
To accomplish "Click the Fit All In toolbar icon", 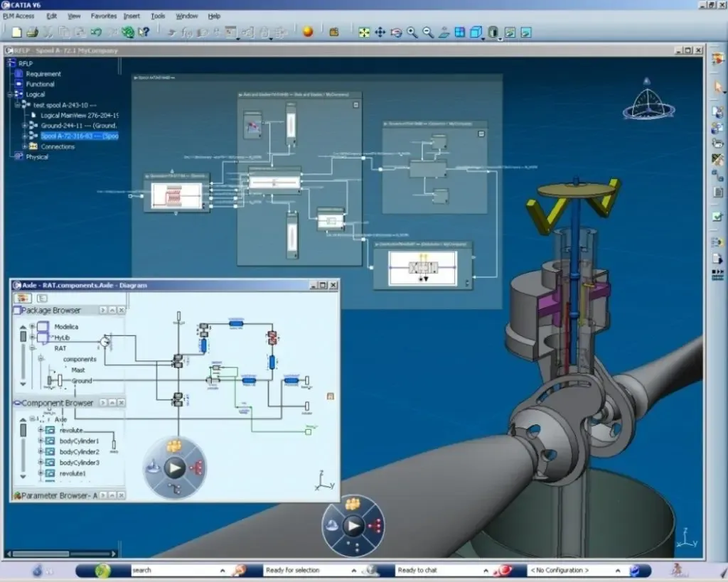I will point(364,32).
